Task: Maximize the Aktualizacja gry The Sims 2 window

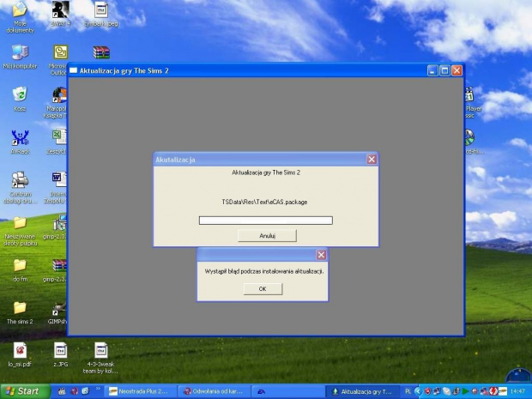Action: [444, 70]
